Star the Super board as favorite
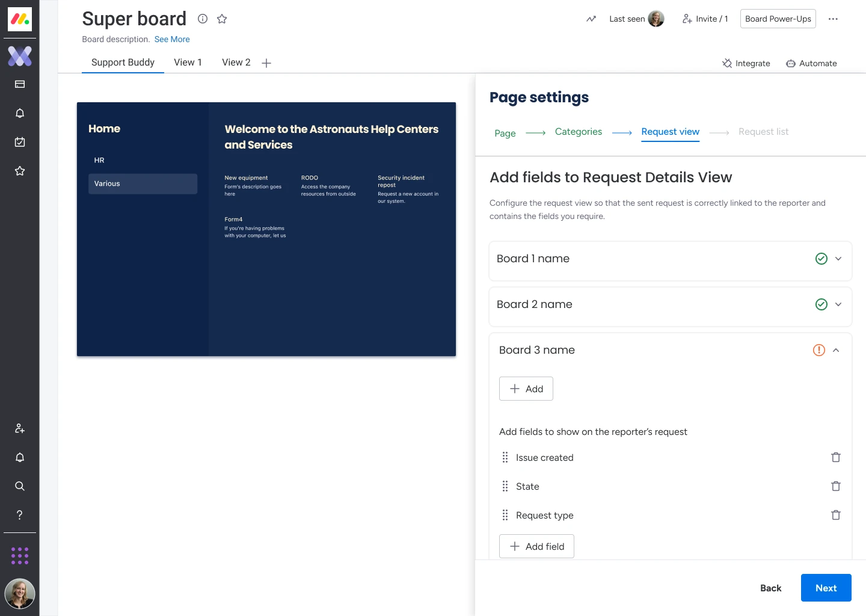Image resolution: width=866 pixels, height=616 pixels. point(222,19)
